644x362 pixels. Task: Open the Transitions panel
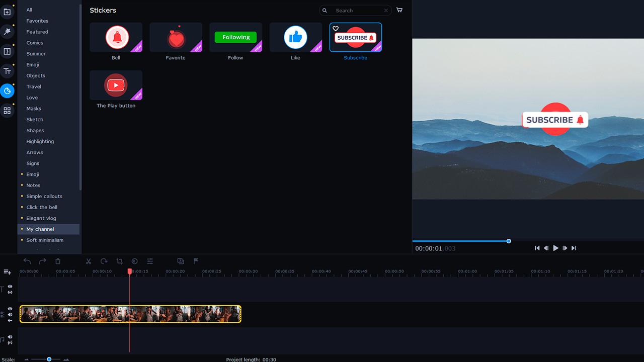point(8,51)
